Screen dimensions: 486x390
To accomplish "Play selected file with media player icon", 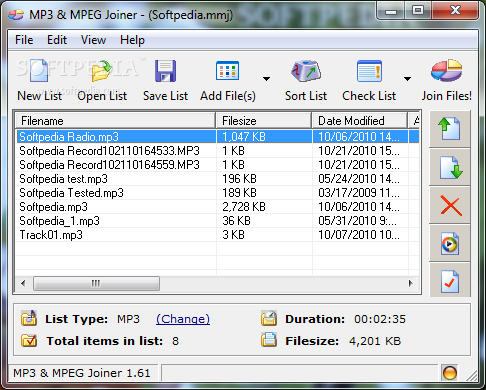I will (x=450, y=244).
